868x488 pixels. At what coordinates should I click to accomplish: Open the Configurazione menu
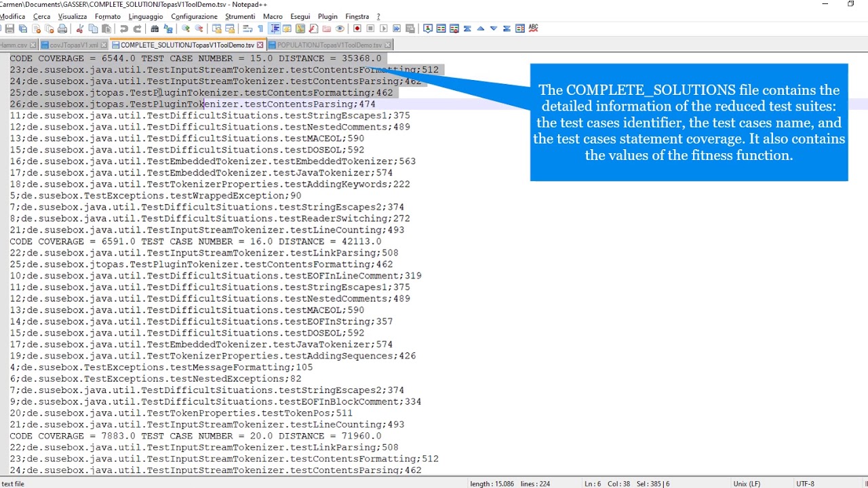(x=194, y=16)
